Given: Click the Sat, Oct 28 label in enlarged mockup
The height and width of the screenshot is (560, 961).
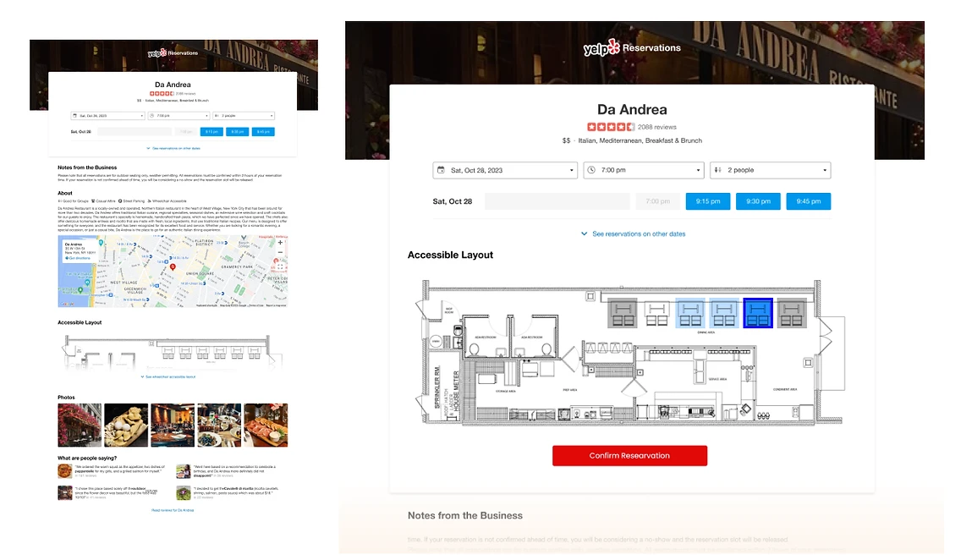Looking at the screenshot, I should pos(453,201).
